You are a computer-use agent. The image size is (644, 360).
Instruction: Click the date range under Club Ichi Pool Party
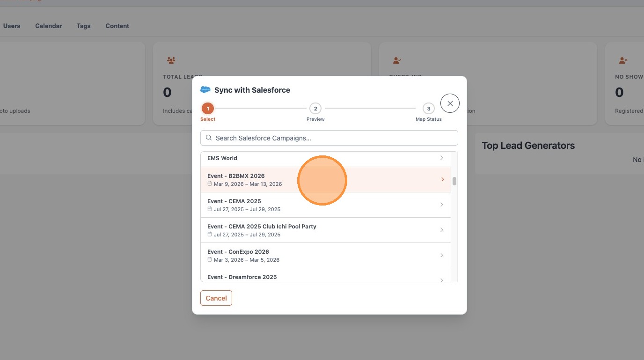[247, 235]
